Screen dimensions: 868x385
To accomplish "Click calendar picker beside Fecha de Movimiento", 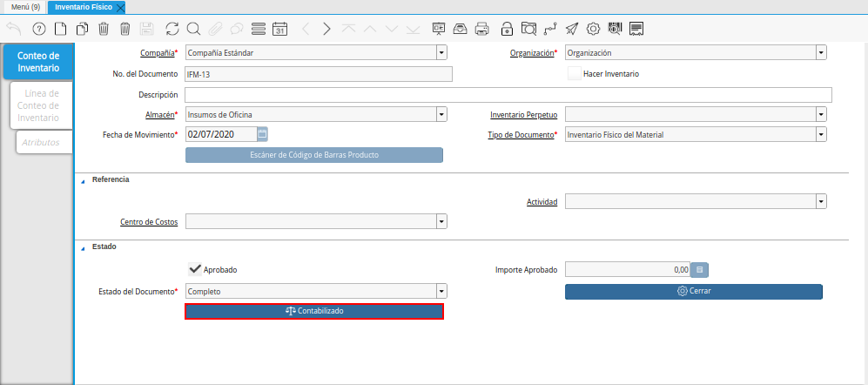I will (262, 134).
